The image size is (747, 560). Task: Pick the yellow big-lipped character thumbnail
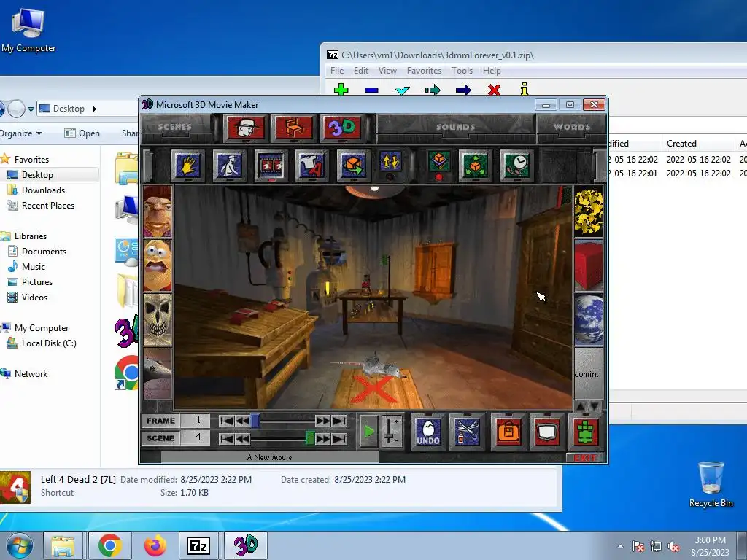158,265
